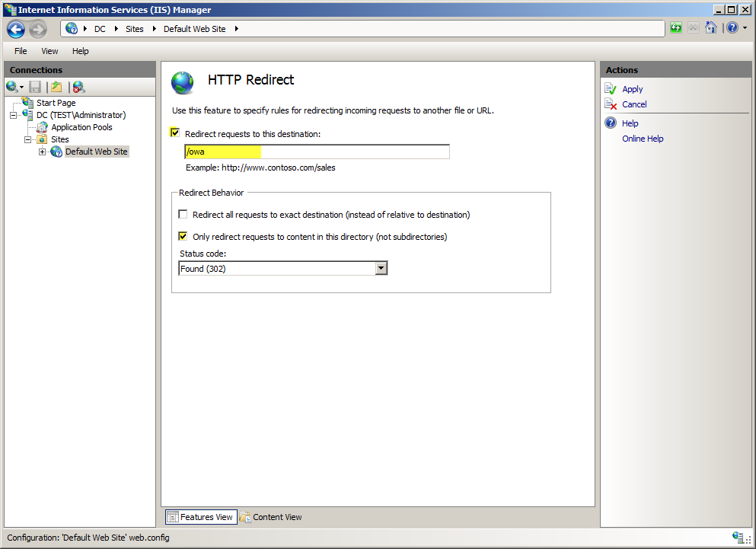Open the breadcrumb arrow after DC
The height and width of the screenshot is (549, 756).
coord(116,28)
